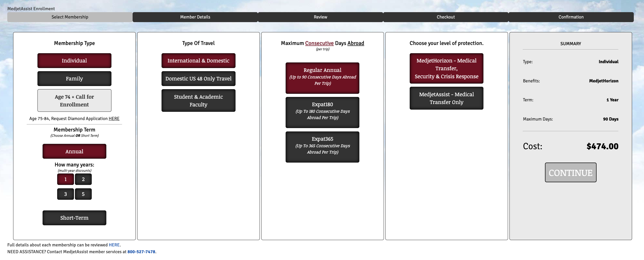The height and width of the screenshot is (260, 644).
Task: Go to the Checkout step
Action: (x=445, y=17)
